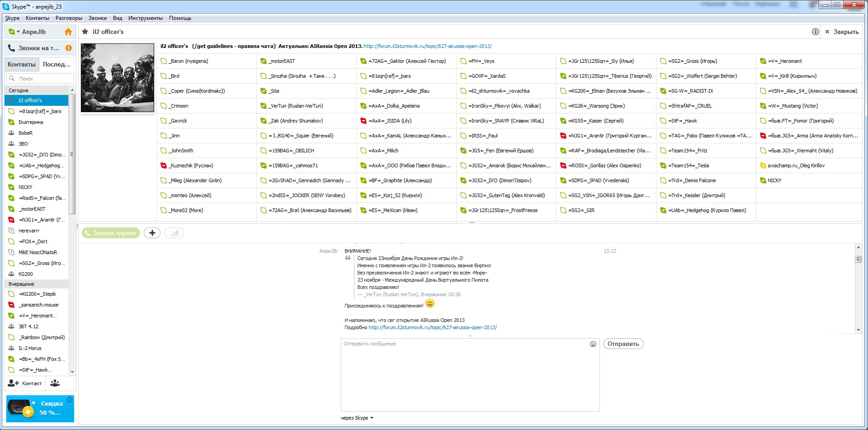Collapse the Вчерашние contacts section

(36, 284)
